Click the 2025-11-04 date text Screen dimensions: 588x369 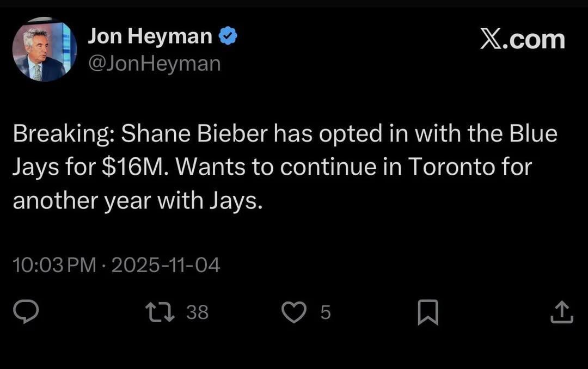click(167, 265)
